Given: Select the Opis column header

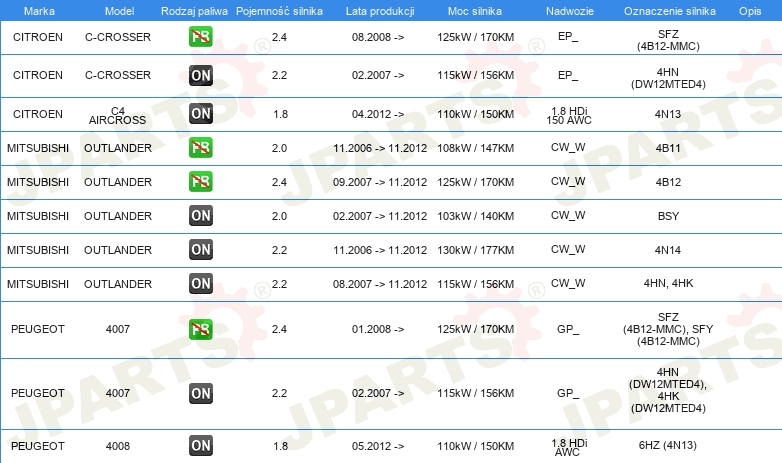Looking at the screenshot, I should (x=750, y=11).
